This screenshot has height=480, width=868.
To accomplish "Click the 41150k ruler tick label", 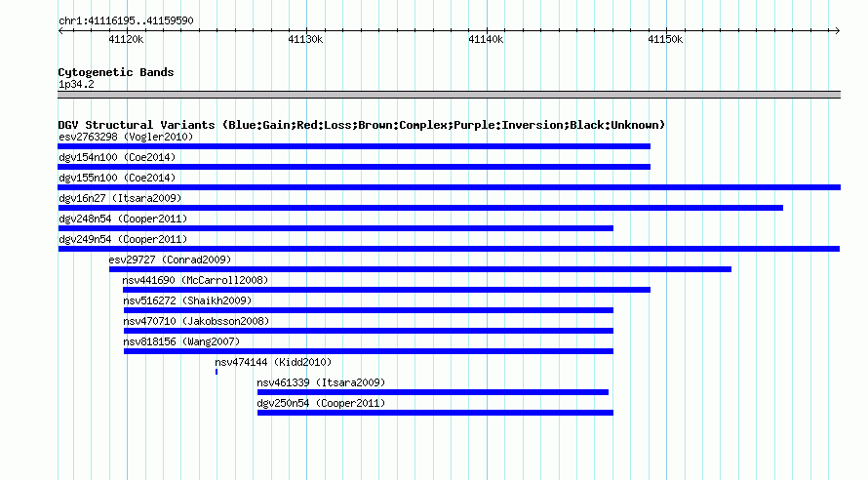I will (665, 39).
